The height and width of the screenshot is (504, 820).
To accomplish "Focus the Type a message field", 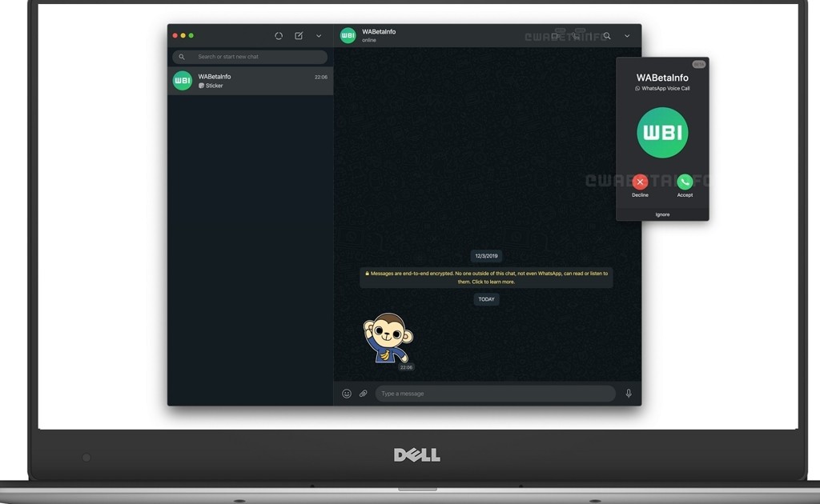I will pos(495,394).
